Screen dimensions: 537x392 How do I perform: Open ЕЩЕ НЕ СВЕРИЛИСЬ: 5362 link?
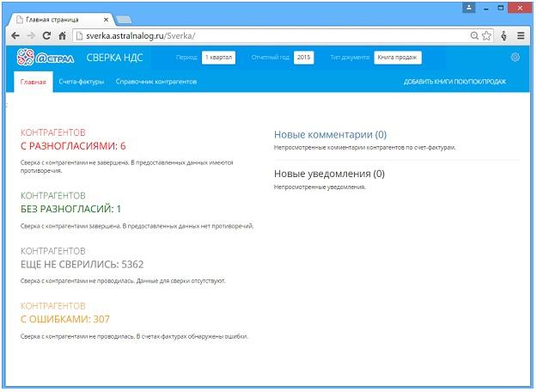[x=82, y=264]
